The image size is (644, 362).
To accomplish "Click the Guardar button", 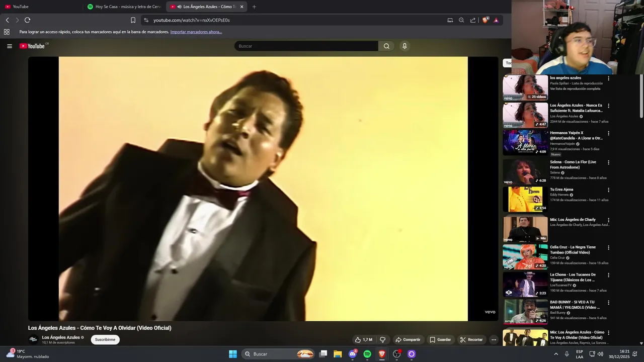I will [x=440, y=339].
